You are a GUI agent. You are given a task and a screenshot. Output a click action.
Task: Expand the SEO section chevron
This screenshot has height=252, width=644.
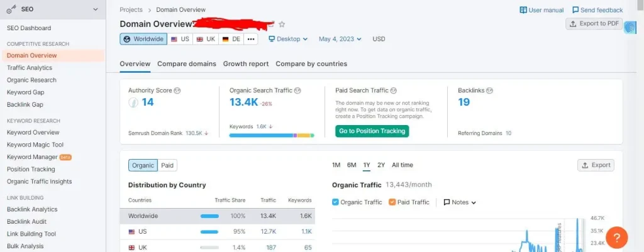96,9
